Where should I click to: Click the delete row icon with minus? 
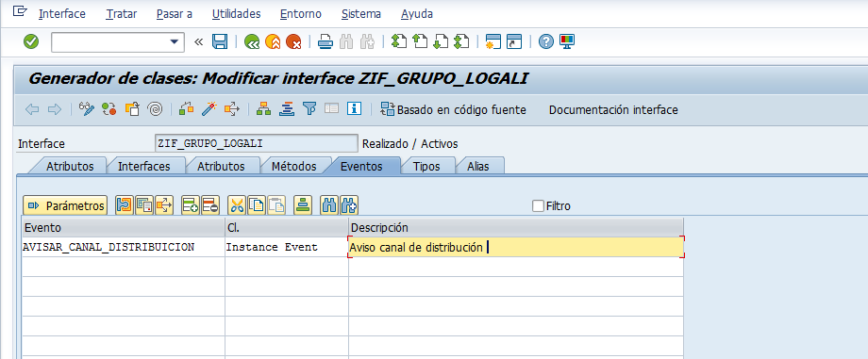[x=210, y=205]
